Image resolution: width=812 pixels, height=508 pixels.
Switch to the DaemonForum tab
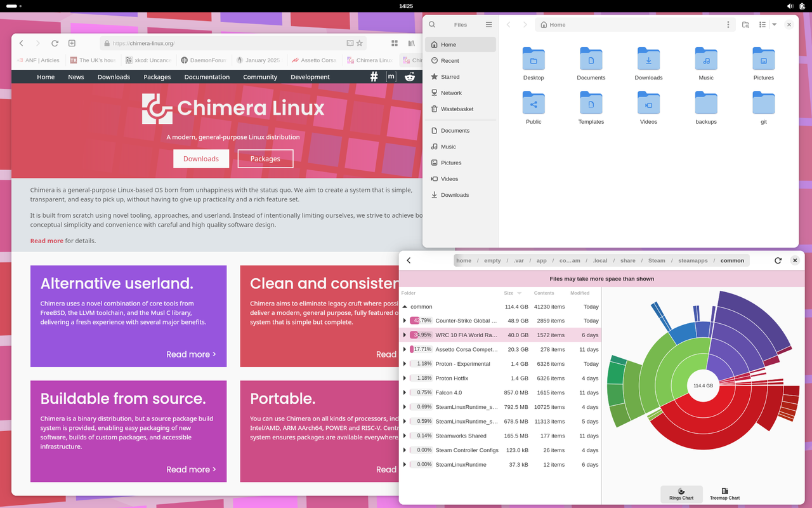click(203, 60)
